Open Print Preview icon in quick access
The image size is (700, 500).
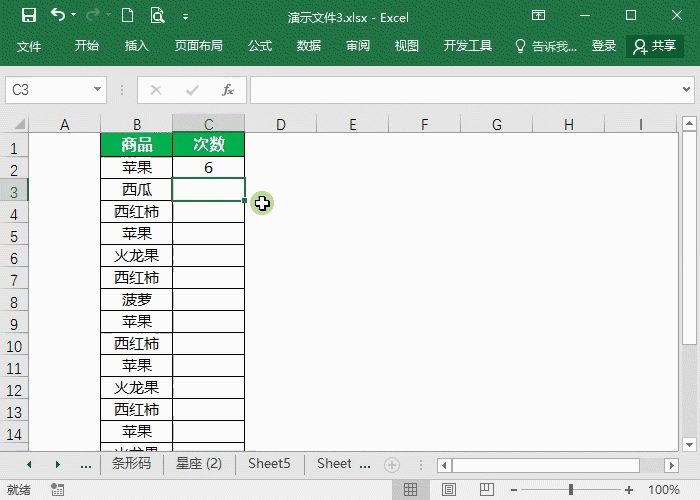(x=157, y=16)
